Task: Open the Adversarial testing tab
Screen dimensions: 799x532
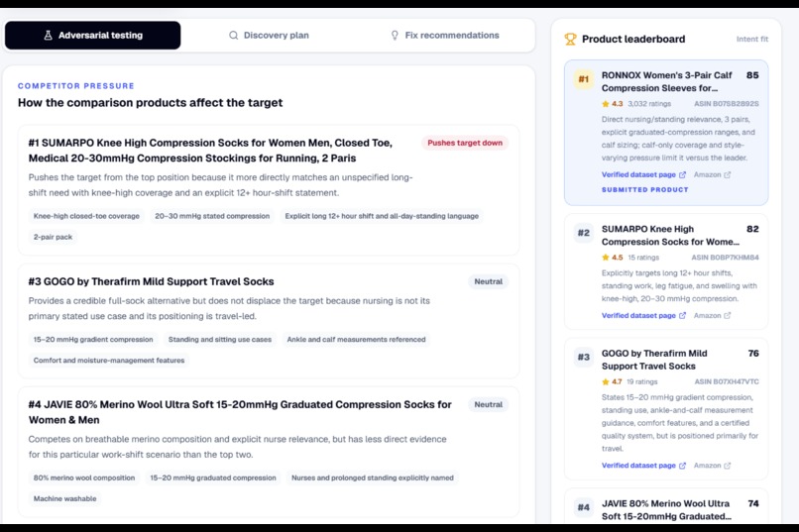Action: (93, 35)
